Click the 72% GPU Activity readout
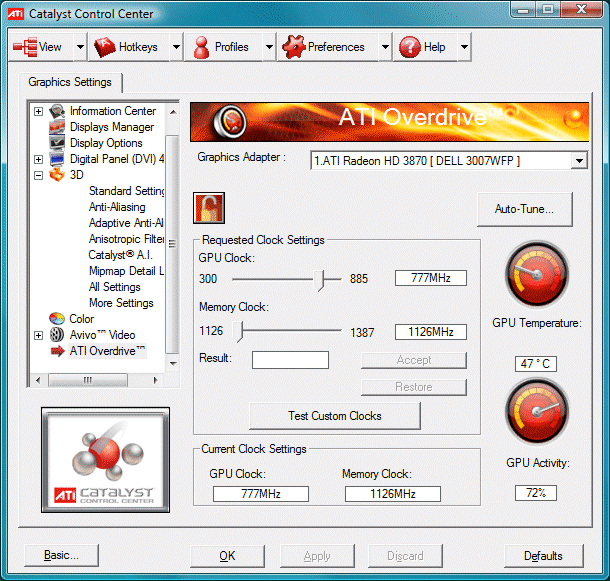This screenshot has width=610, height=581. click(x=536, y=493)
